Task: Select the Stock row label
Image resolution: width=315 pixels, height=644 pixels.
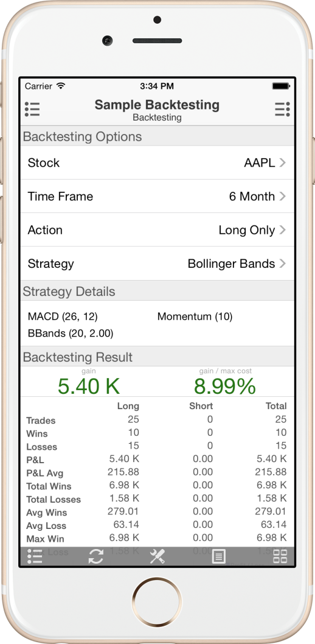Action: [43, 163]
